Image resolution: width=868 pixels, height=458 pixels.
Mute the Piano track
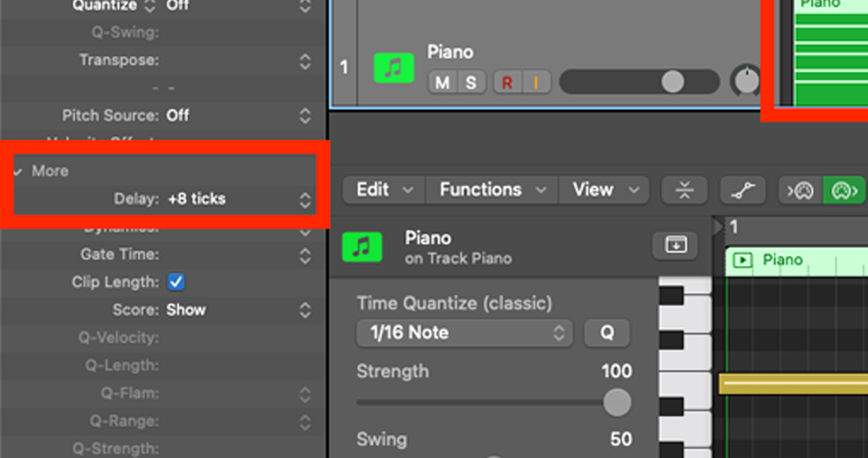click(x=442, y=83)
